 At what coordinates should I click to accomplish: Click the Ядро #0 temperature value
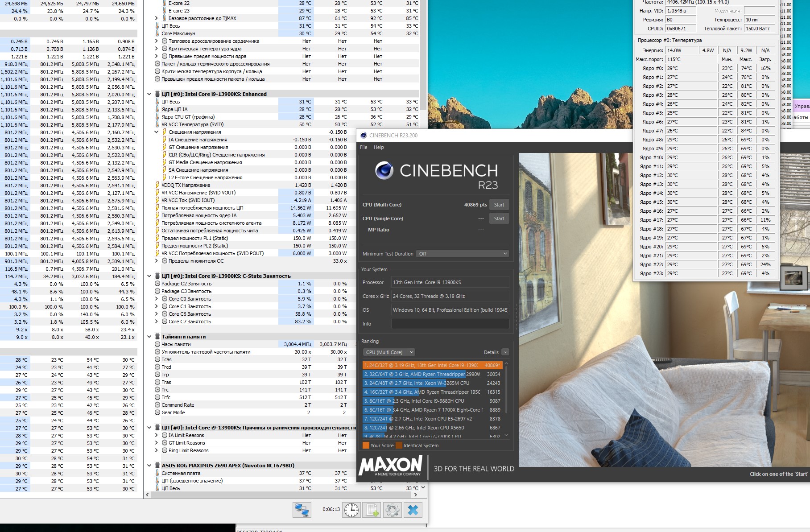coord(691,68)
